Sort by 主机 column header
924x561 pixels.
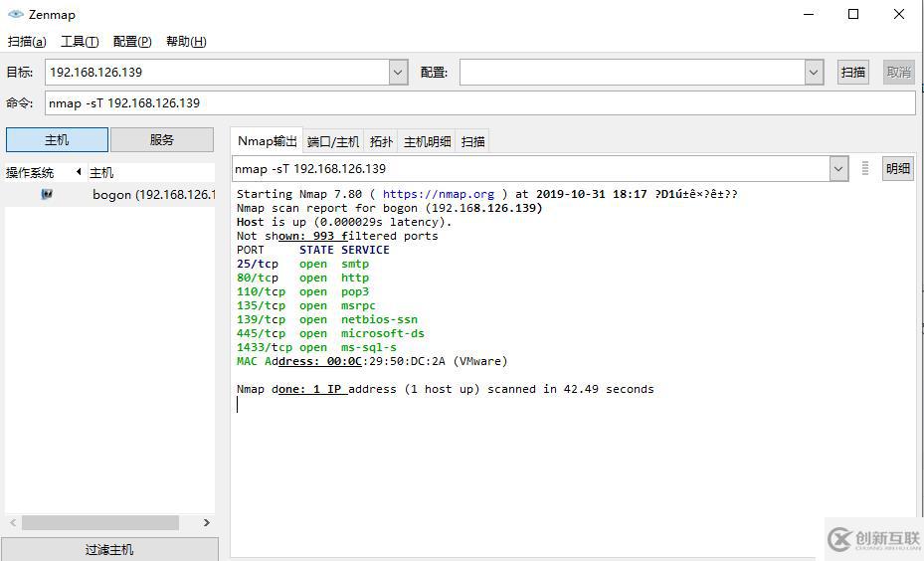(x=151, y=173)
